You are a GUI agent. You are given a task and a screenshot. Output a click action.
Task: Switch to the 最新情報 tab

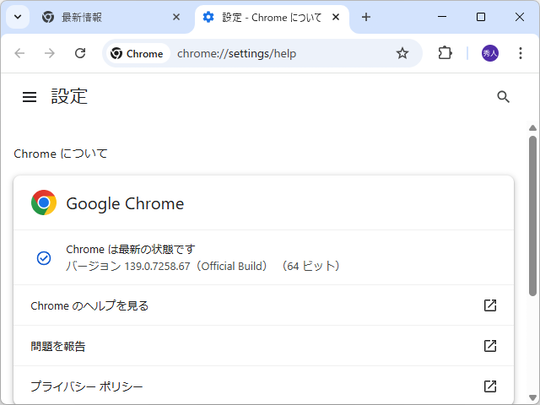point(103,17)
